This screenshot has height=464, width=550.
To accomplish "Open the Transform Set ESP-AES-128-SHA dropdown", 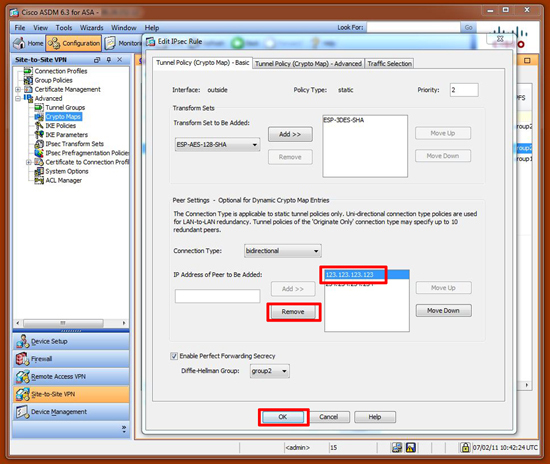I will [x=217, y=144].
